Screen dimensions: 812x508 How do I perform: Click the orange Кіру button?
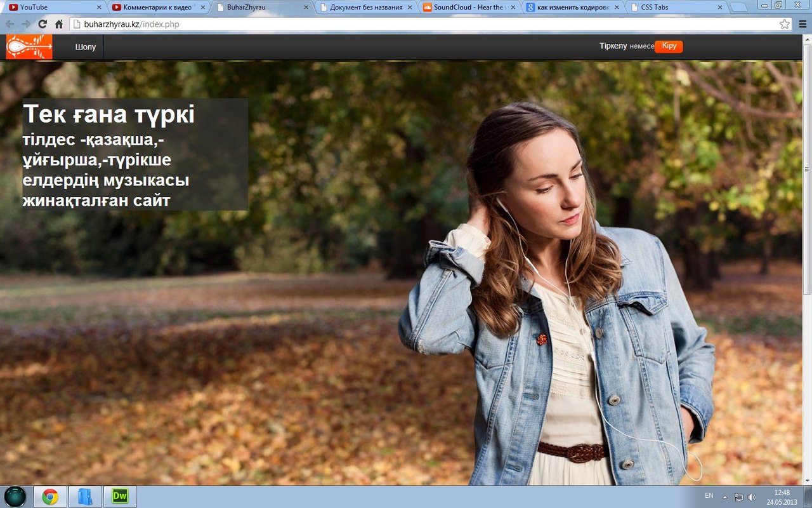pyautogui.click(x=669, y=46)
